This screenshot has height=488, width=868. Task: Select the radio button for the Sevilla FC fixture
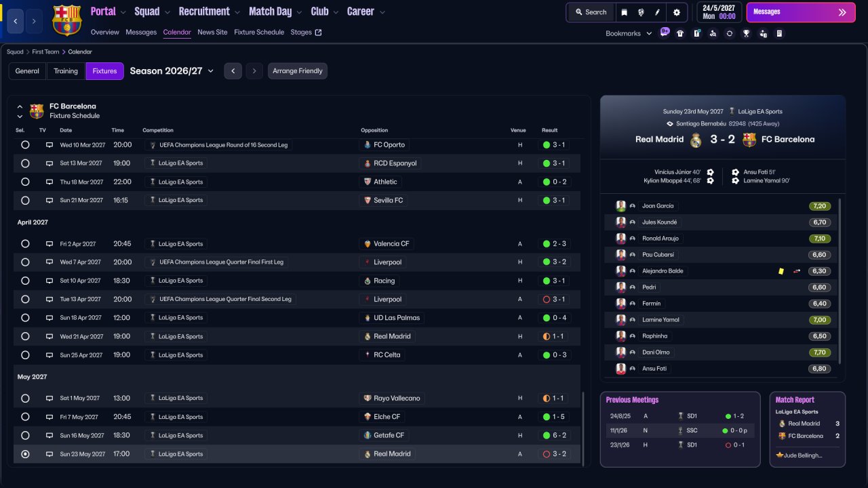[25, 201]
